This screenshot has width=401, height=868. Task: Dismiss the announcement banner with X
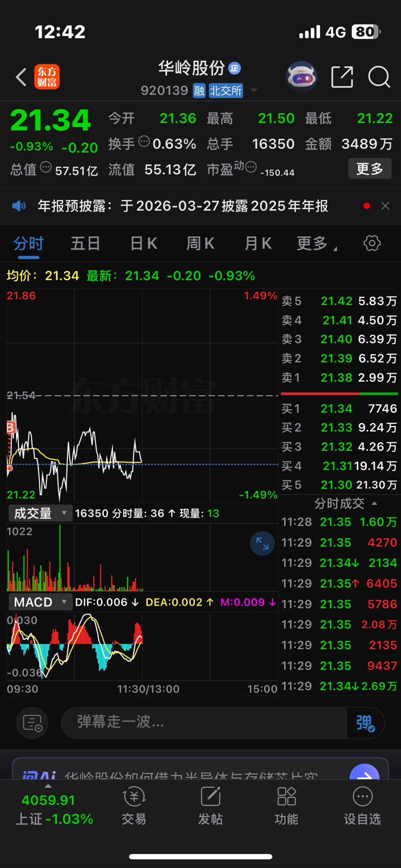pyautogui.click(x=385, y=206)
